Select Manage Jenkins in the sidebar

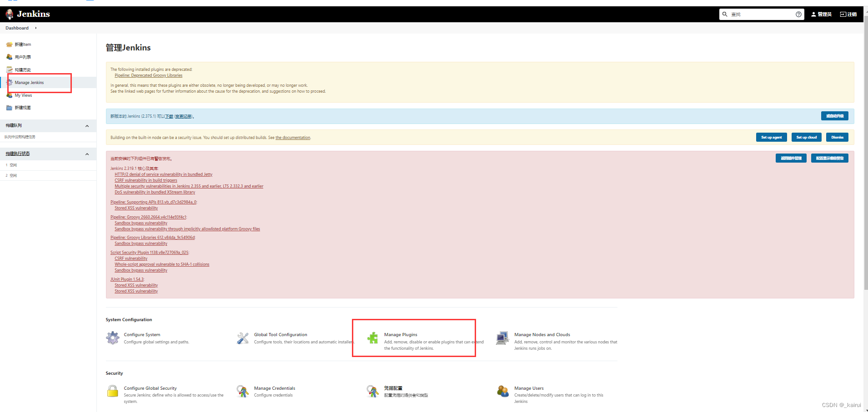click(x=29, y=83)
